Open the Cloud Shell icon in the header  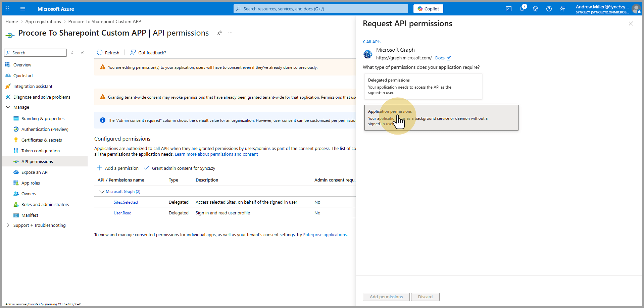click(509, 9)
